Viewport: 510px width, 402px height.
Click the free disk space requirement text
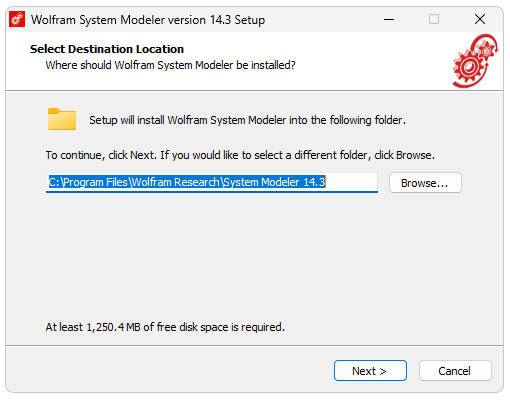click(x=165, y=327)
